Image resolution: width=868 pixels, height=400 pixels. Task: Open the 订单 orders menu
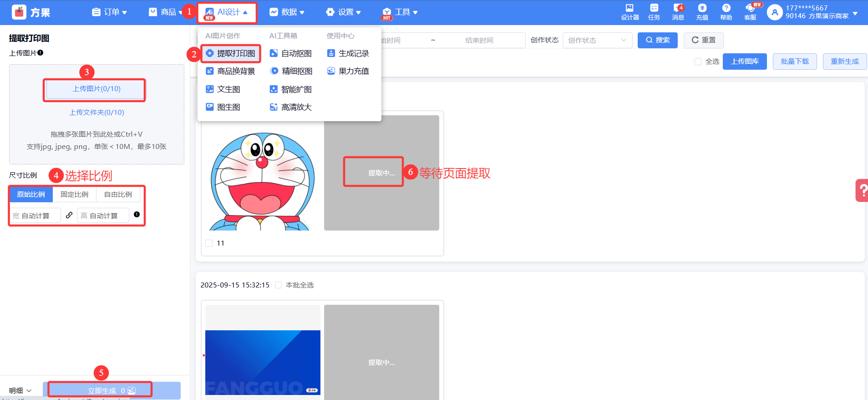point(110,12)
